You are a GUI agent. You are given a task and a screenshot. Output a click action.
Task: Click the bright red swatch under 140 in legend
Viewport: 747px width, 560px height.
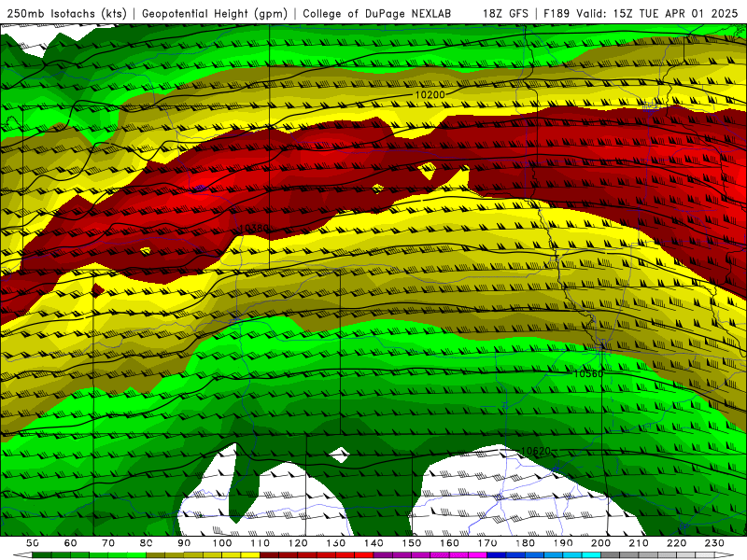364,555
